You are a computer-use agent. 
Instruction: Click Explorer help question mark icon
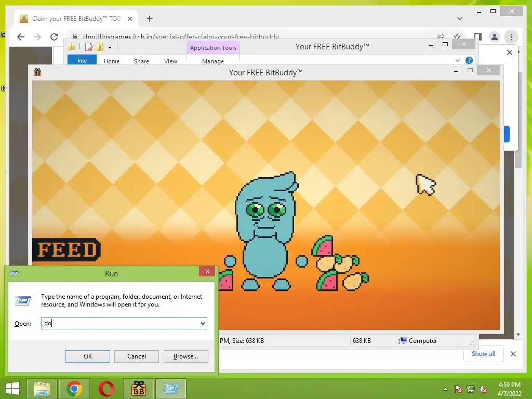pyautogui.click(x=469, y=60)
